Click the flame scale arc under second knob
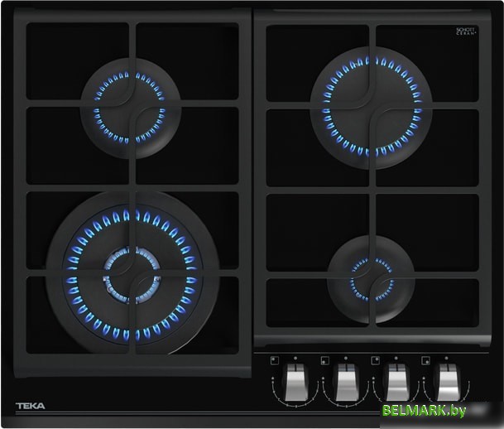This screenshot has height=429, width=504. [347, 402]
